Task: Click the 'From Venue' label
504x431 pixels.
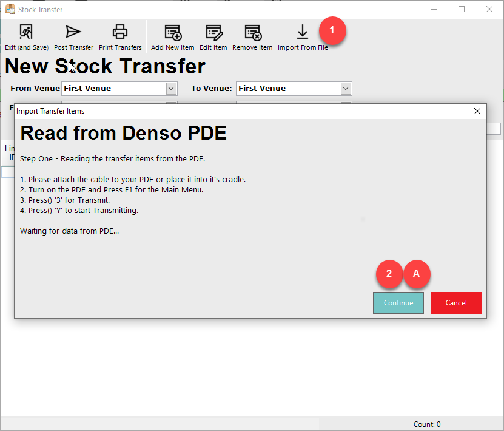Action: pos(35,89)
